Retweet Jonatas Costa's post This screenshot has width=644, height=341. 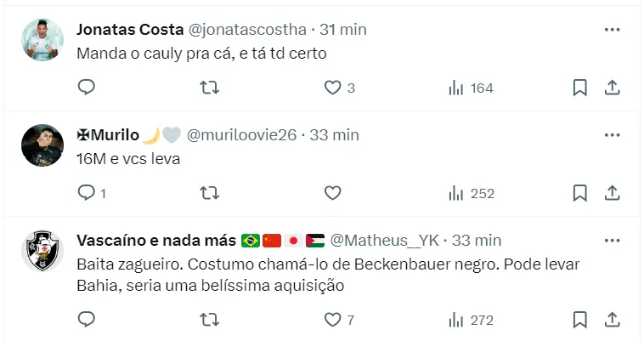208,88
